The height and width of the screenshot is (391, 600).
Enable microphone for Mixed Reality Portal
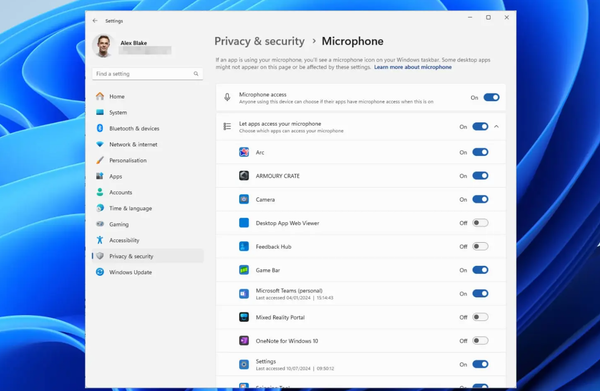tap(480, 317)
